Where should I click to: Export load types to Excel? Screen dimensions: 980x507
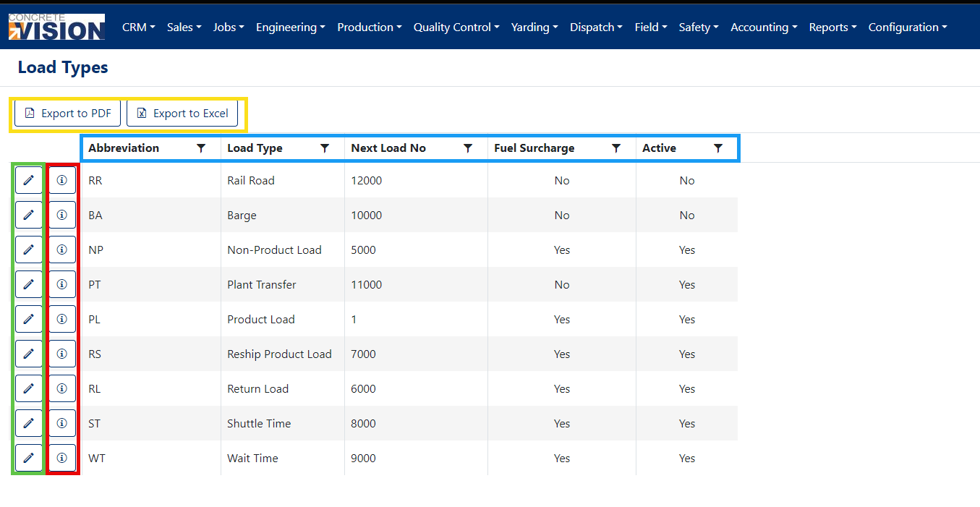[x=182, y=114]
